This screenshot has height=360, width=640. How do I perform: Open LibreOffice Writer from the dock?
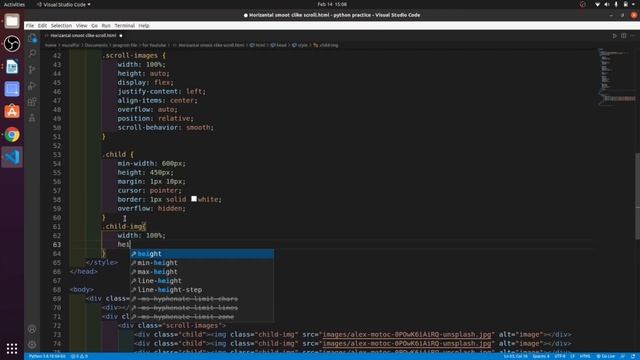click(x=12, y=67)
